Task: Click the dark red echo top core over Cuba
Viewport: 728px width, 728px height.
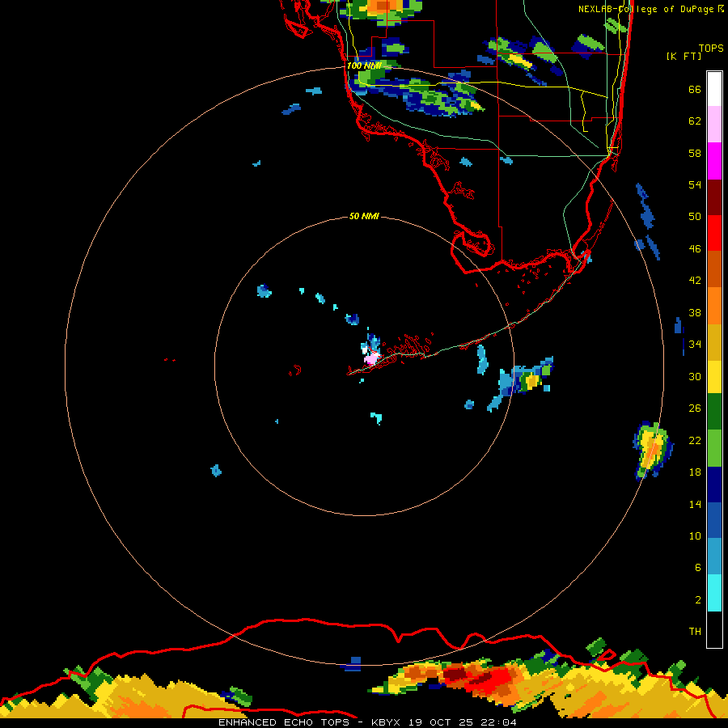Action: 455,674
